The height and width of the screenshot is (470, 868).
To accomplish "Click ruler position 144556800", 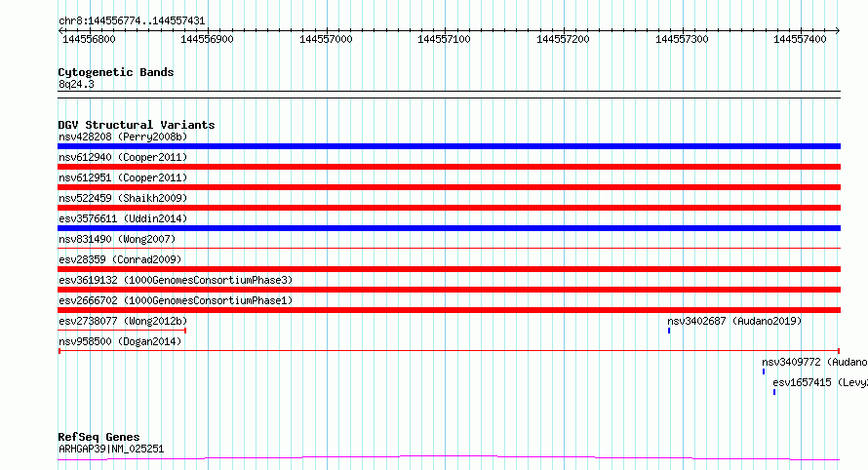I will [89, 39].
